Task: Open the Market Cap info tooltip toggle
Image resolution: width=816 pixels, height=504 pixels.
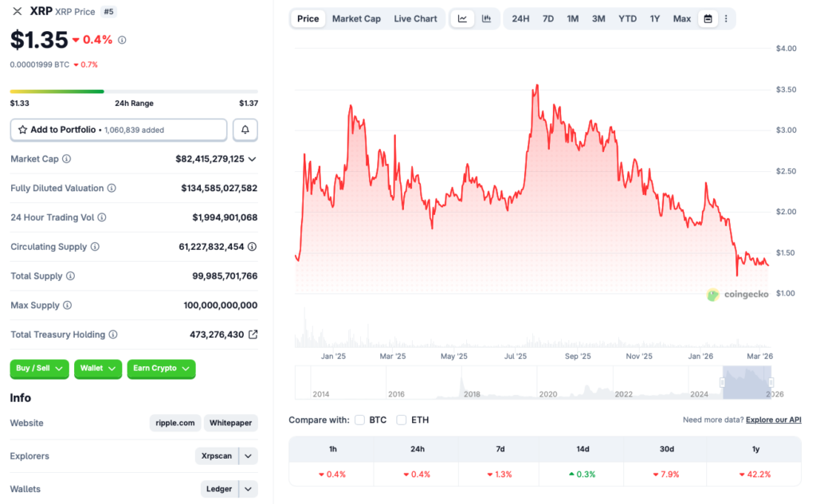Action: pos(65,158)
